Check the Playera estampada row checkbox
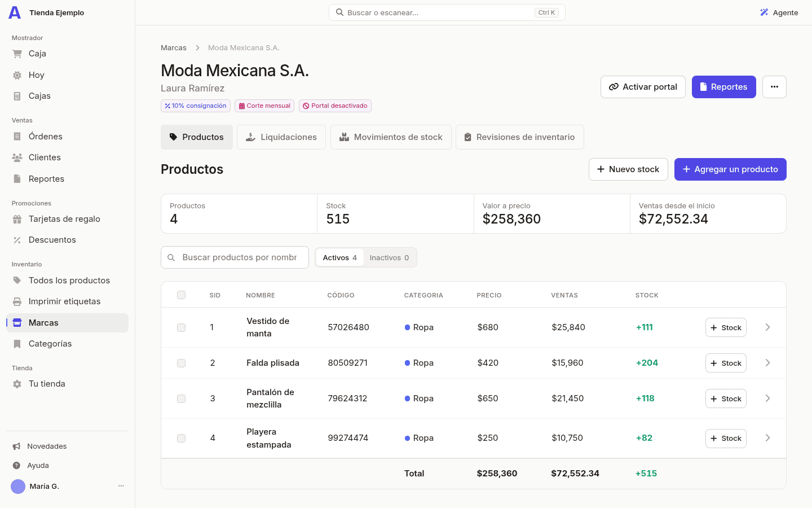 point(181,438)
